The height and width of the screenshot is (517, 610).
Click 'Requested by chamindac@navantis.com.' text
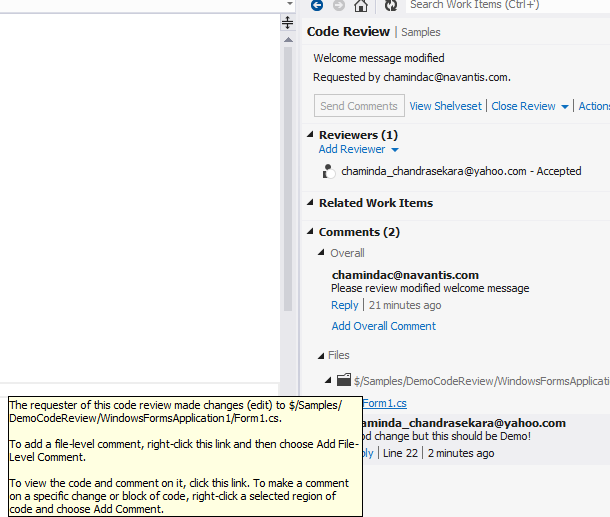click(x=412, y=77)
